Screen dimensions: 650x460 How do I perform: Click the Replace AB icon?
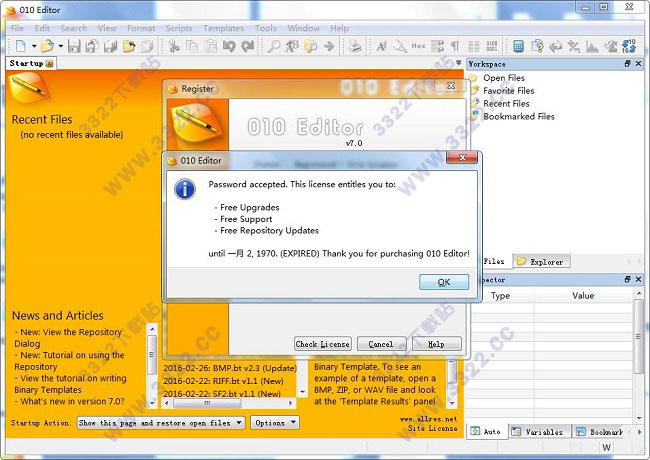(x=292, y=46)
